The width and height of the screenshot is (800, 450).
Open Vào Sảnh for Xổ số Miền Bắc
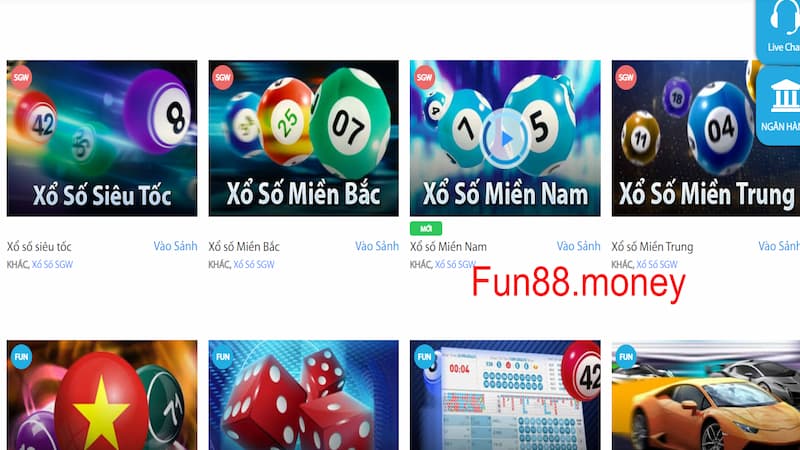coord(377,246)
